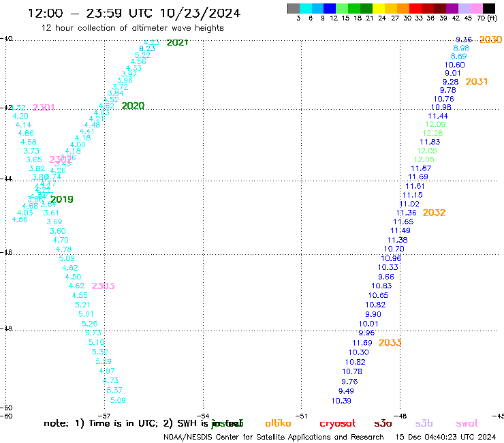This screenshot has height=443, width=504.
Task: Pick the yellow swatch in the color scale
Action: click(379, 8)
